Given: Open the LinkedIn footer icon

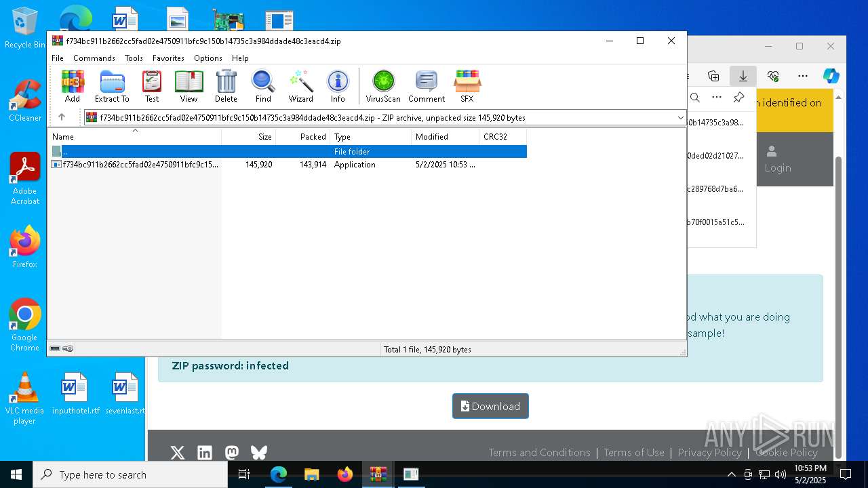Looking at the screenshot, I should tap(205, 452).
